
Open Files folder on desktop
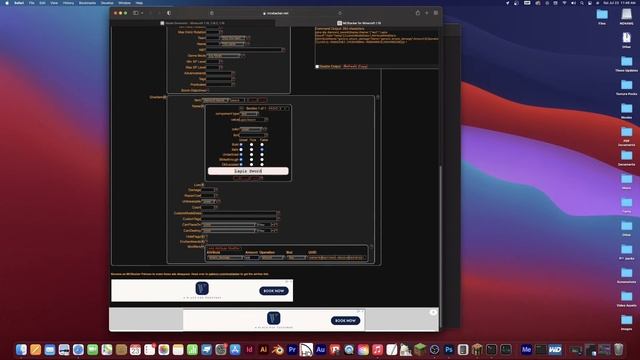click(602, 17)
